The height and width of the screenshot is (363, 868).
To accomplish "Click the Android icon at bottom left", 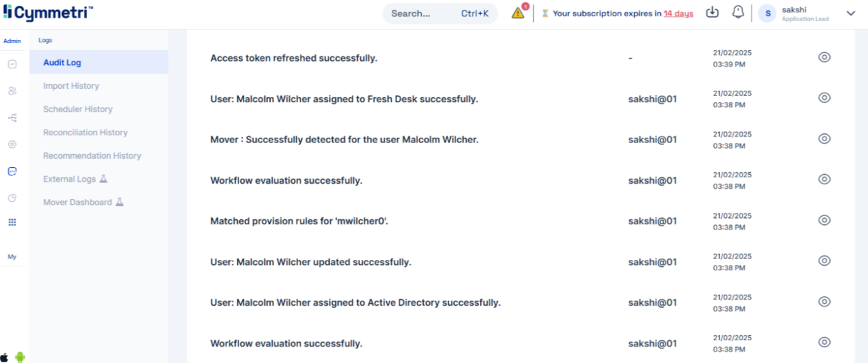I will click(x=20, y=357).
